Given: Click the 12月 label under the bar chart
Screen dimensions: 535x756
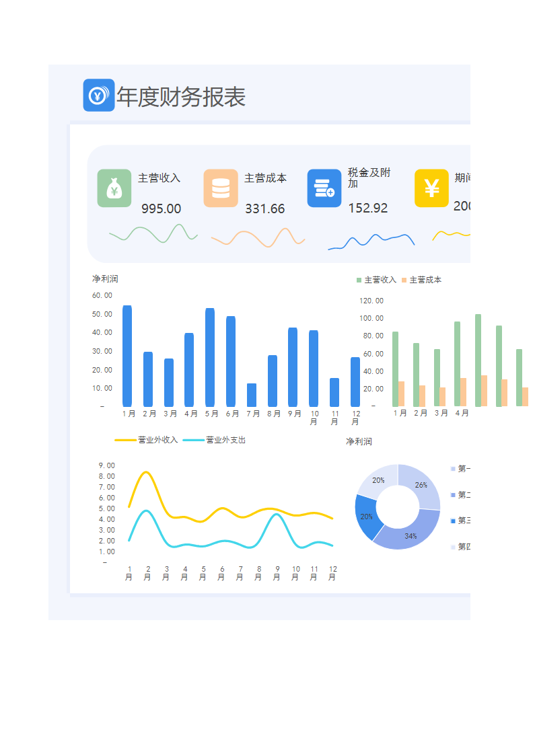Looking at the screenshot, I should click(355, 418).
